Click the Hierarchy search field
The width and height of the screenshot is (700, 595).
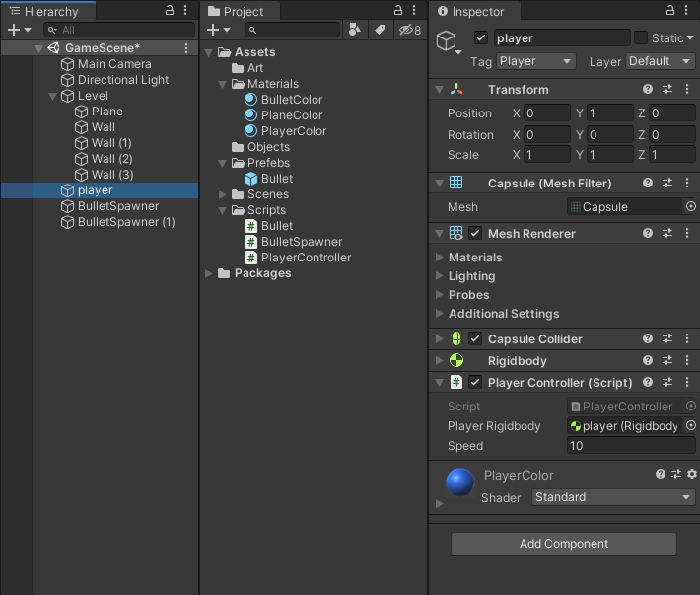[x=119, y=30]
